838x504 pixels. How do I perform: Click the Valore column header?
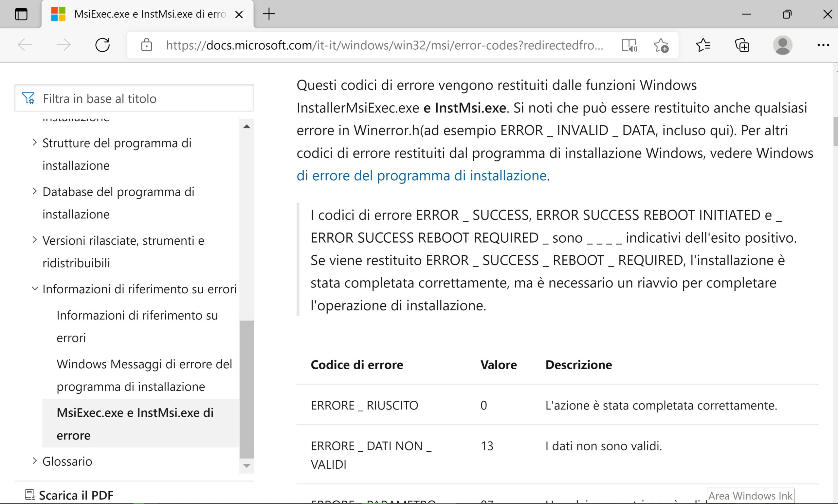[499, 364]
